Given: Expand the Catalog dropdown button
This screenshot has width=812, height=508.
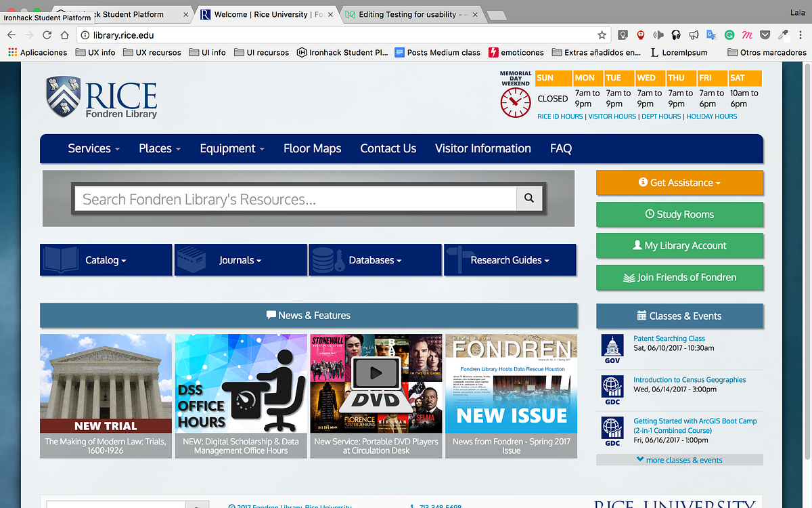Looking at the screenshot, I should click(106, 260).
